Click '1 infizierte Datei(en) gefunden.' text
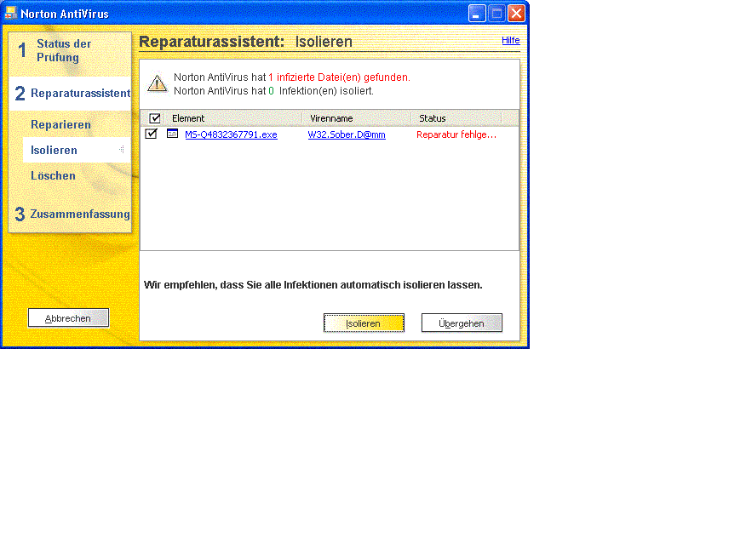 point(339,77)
